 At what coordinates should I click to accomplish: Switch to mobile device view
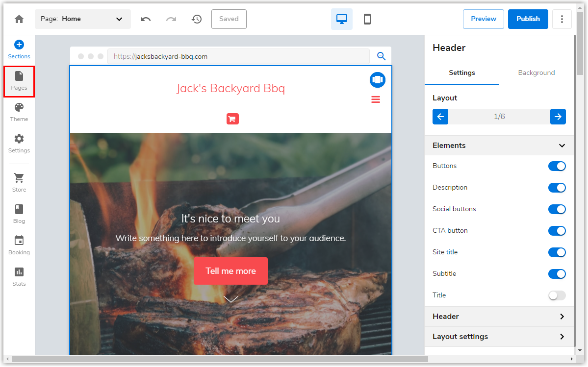pos(367,19)
